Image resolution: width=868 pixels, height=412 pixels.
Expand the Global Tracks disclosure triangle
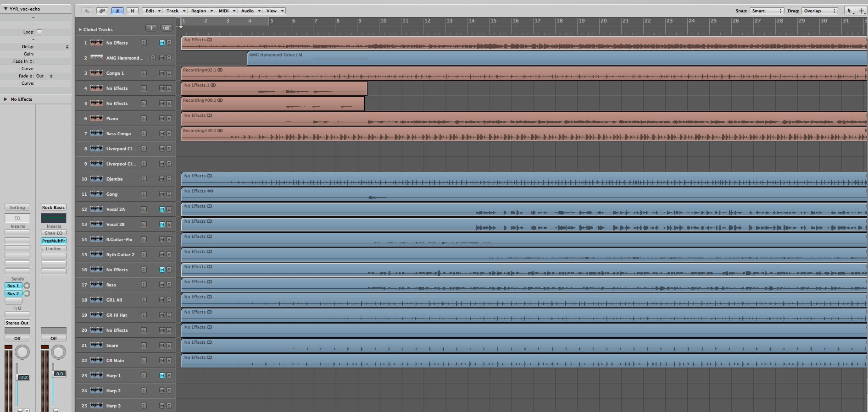(80, 29)
